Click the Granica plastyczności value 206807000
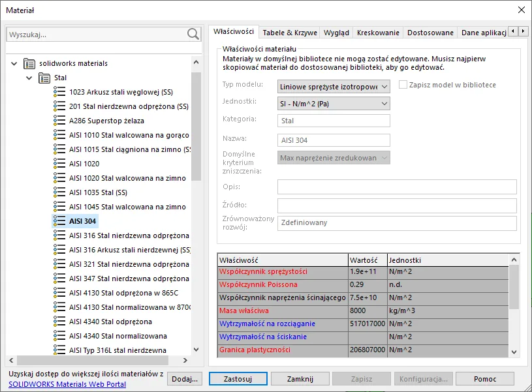 [x=368, y=350]
